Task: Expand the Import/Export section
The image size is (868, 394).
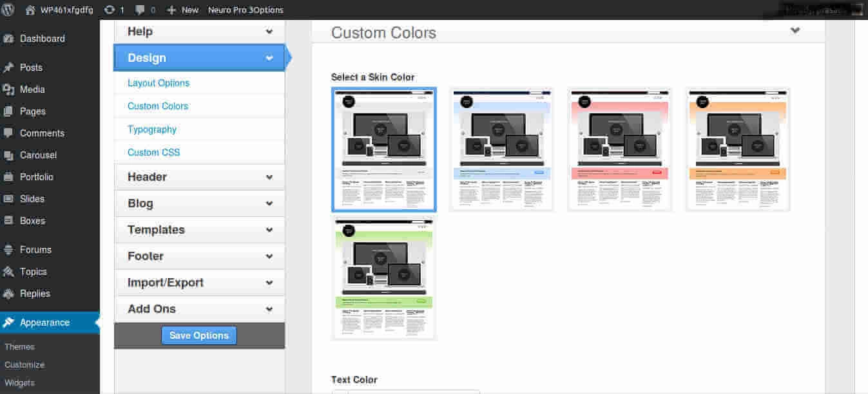Action: pyautogui.click(x=199, y=283)
